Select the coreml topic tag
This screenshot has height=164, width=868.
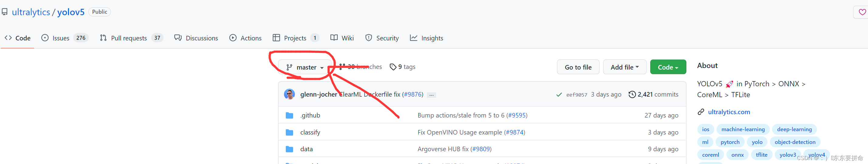(x=710, y=155)
